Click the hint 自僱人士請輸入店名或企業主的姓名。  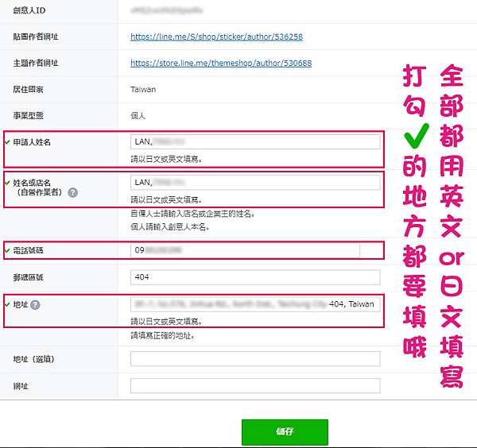192,214
